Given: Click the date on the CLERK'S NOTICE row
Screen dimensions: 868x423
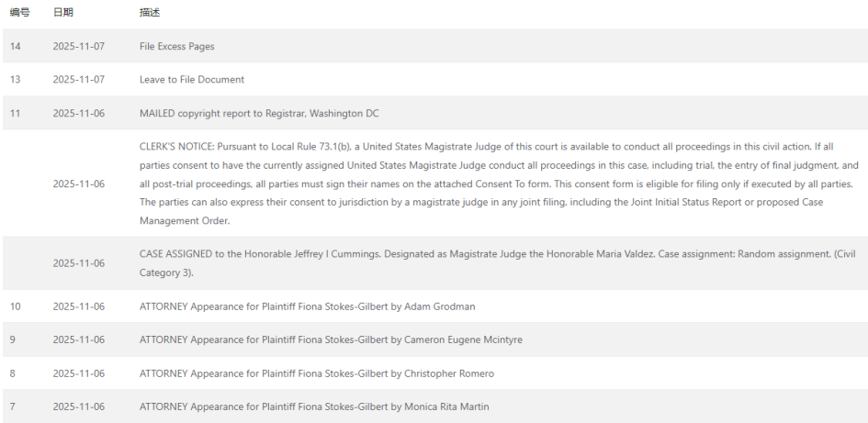Looking at the screenshot, I should (79, 184).
